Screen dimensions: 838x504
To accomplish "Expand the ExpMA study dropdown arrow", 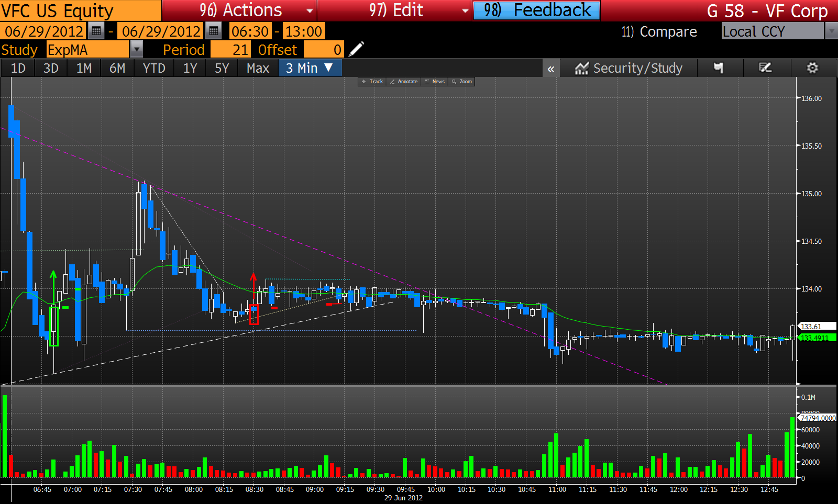I will tap(136, 50).
